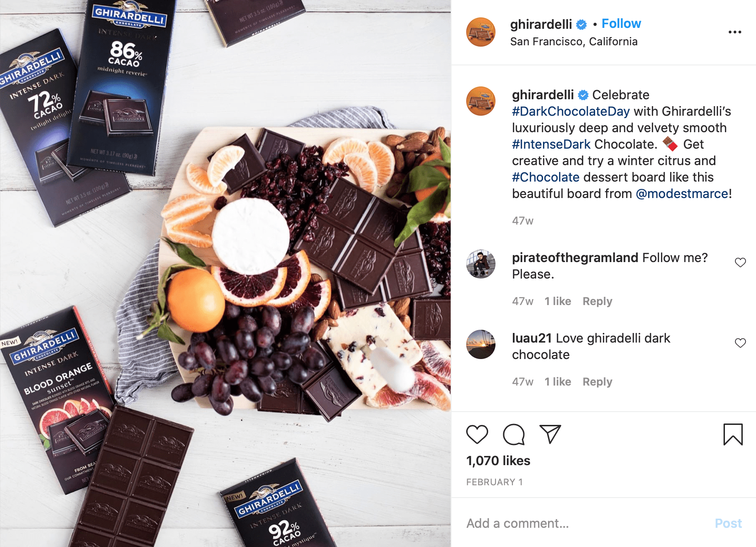Share the post via paper plane icon
Image resolution: width=756 pixels, height=547 pixels.
point(550,434)
